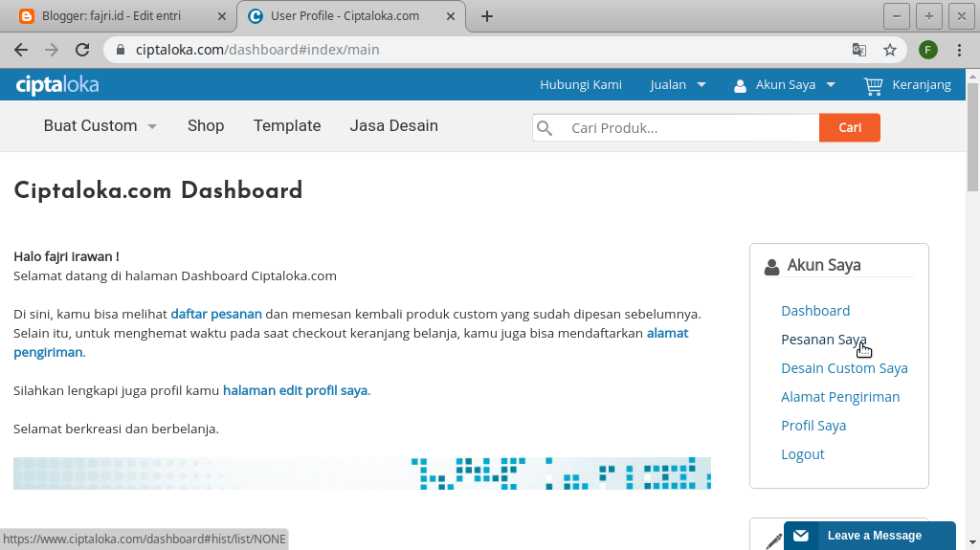Click the scrollbar down arrow

[x=972, y=542]
